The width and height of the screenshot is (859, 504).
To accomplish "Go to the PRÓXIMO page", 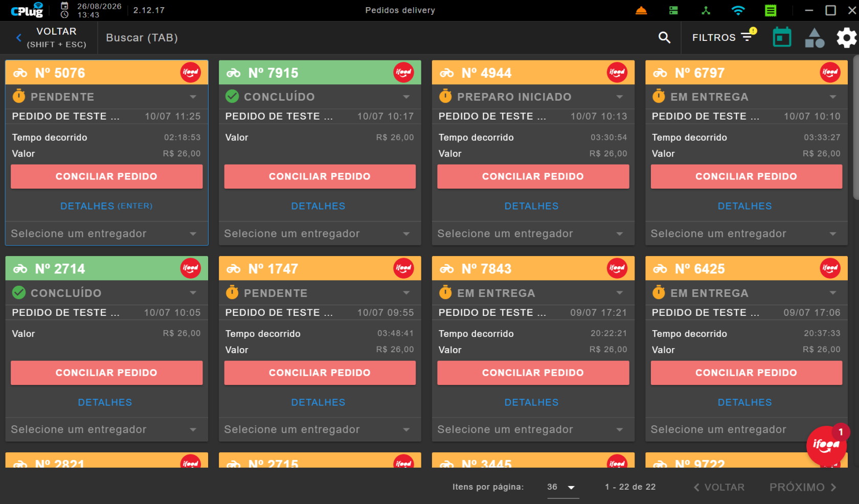I will point(803,487).
